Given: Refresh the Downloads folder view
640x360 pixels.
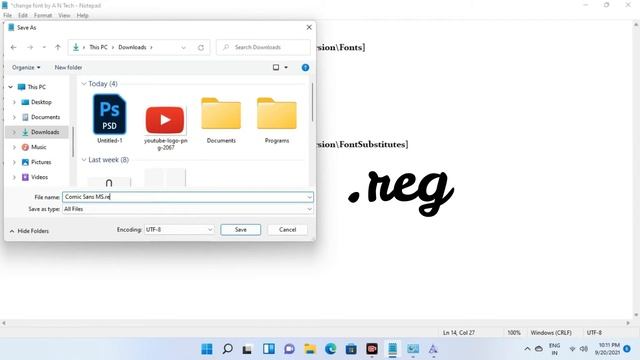Looking at the screenshot, I should click(201, 47).
